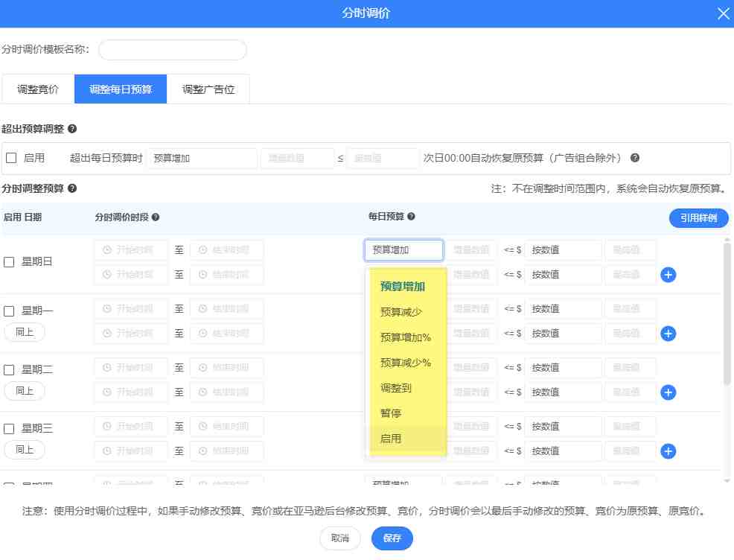Close the 分时调价 dialog with the X icon
The width and height of the screenshot is (734, 560).
(x=724, y=13)
